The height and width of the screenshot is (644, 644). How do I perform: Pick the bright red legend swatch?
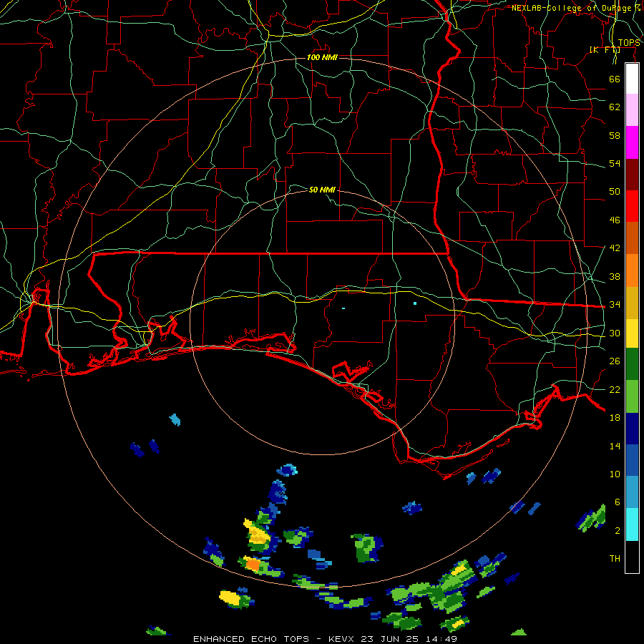[632, 206]
